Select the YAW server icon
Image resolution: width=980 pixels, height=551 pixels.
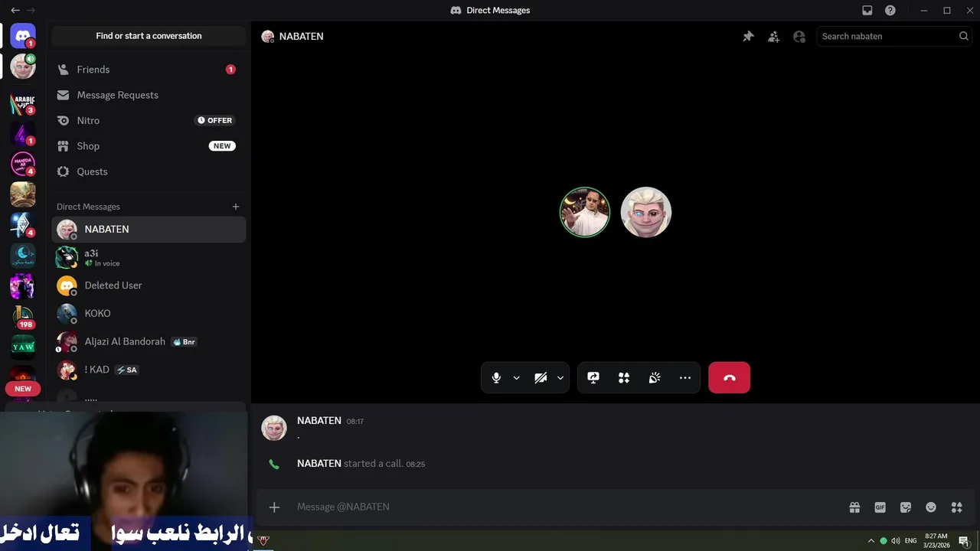(23, 347)
